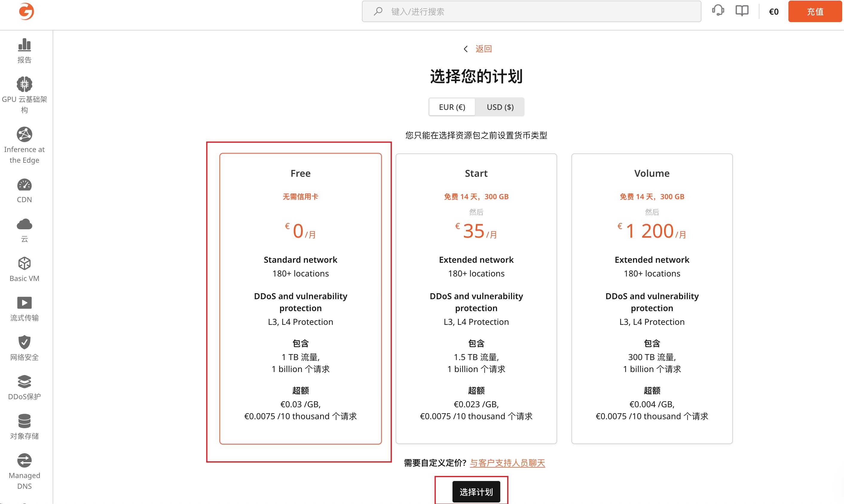Open the 报告 reports sidebar icon
This screenshot has width=844, height=504.
24,45
